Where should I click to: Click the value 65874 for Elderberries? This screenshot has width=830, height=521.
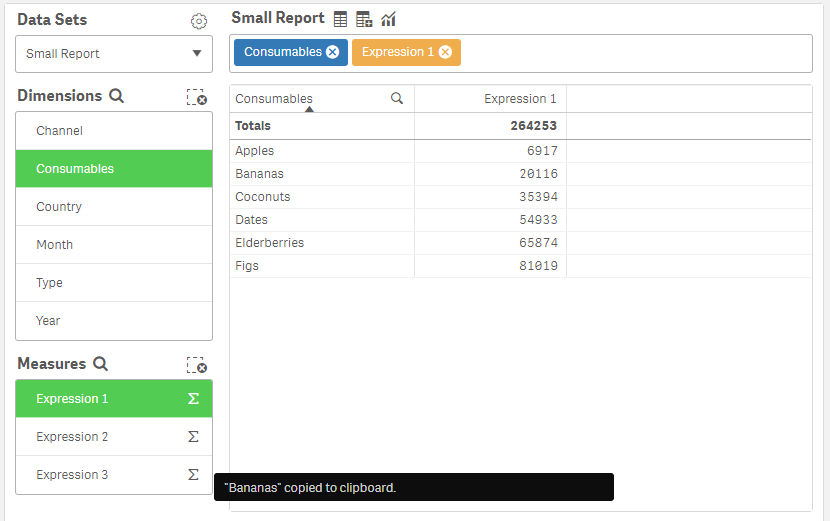click(538, 243)
